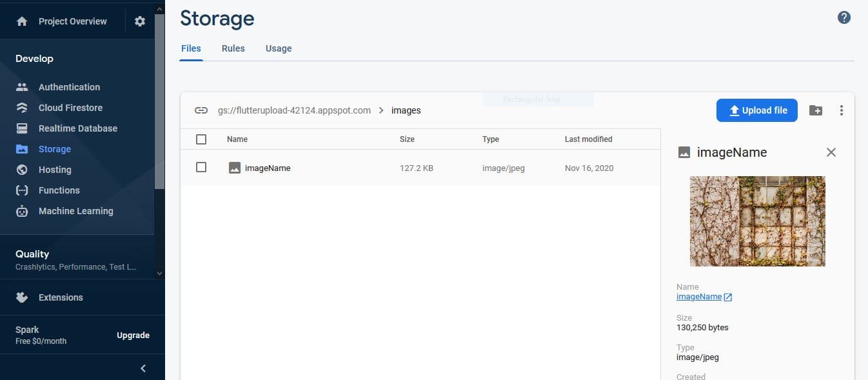Screen dimensions: 868x380
Task: Click the create new folder icon
Action: tap(816, 110)
